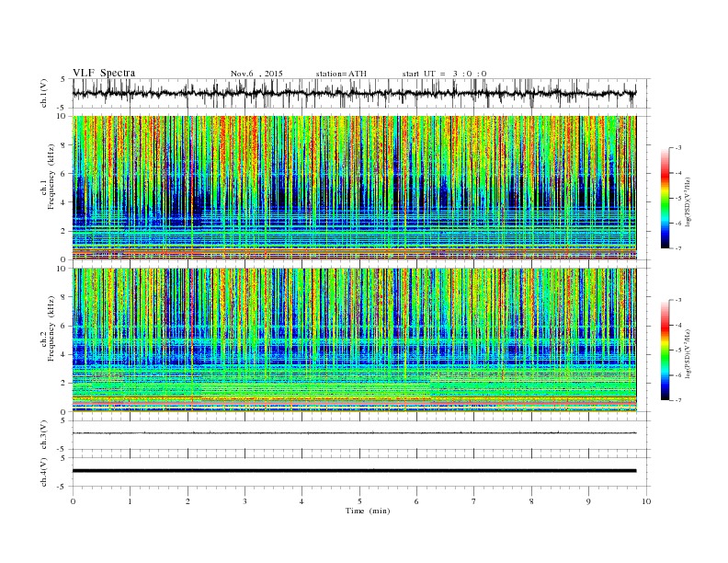Click time axis tick label "9"
Image resolution: width=728 pixels, height=563 pixels.
click(588, 501)
